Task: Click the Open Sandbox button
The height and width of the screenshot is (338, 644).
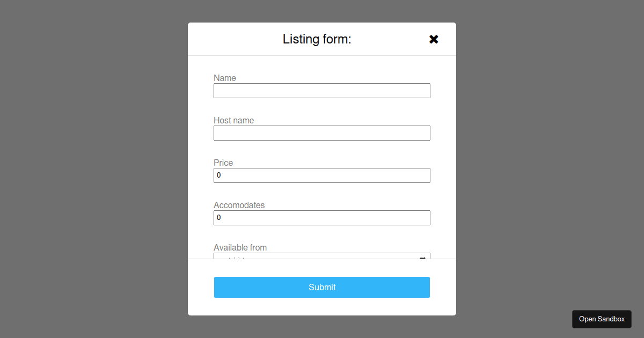Action: pos(602,319)
